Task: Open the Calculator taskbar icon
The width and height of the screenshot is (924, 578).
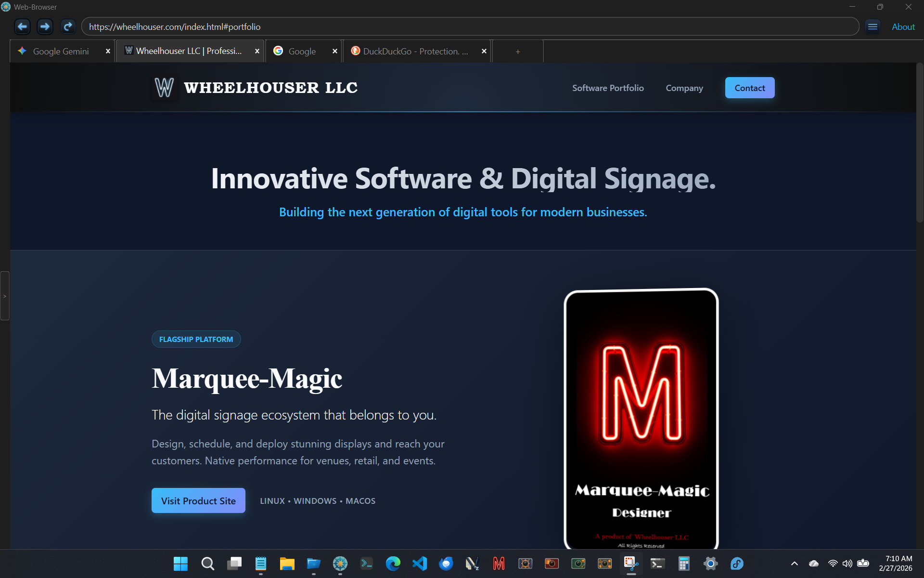Action: tap(684, 564)
